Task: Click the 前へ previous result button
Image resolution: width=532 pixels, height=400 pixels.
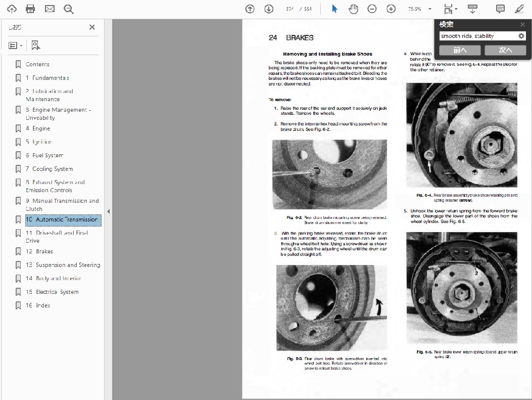Action: coord(460,50)
